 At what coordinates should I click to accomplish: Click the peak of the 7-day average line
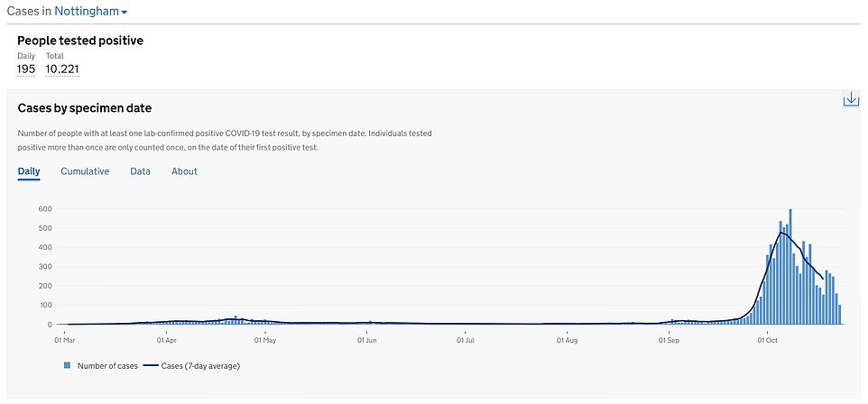pyautogui.click(x=780, y=233)
